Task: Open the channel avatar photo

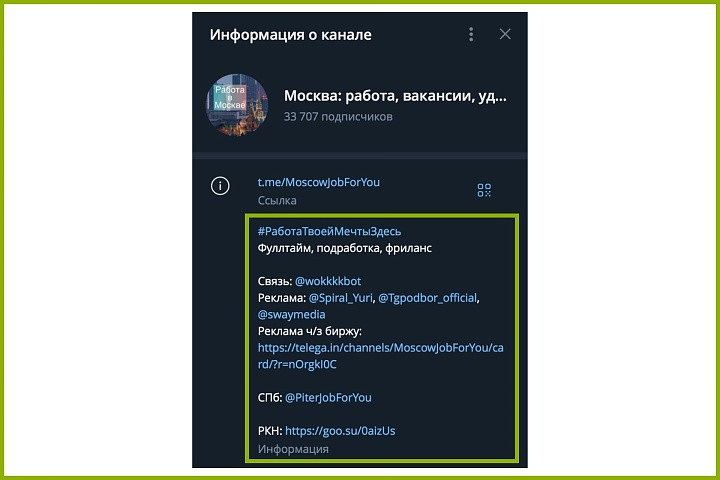Action: (x=237, y=105)
